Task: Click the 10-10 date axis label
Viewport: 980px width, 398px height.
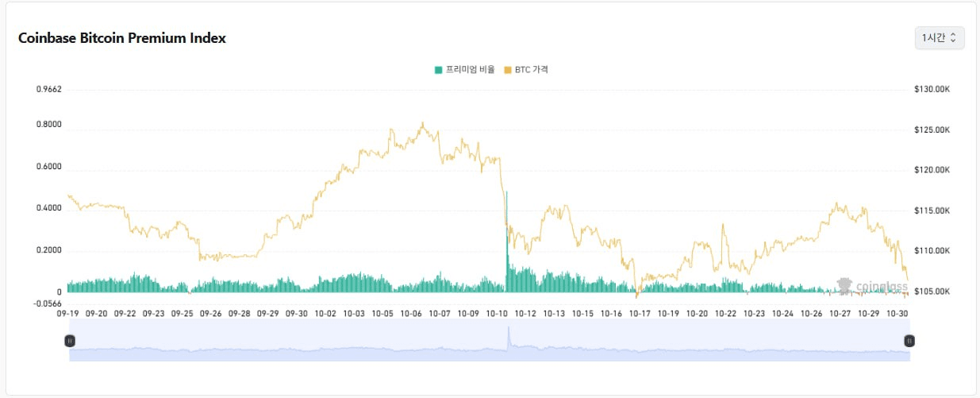Action: pos(497,314)
